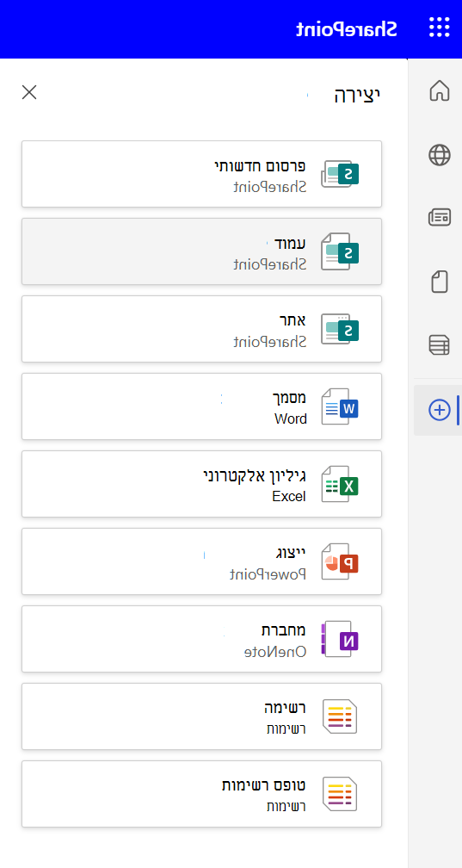Click the OneNote notebook icon
The width and height of the screenshot is (462, 868).
point(340,639)
